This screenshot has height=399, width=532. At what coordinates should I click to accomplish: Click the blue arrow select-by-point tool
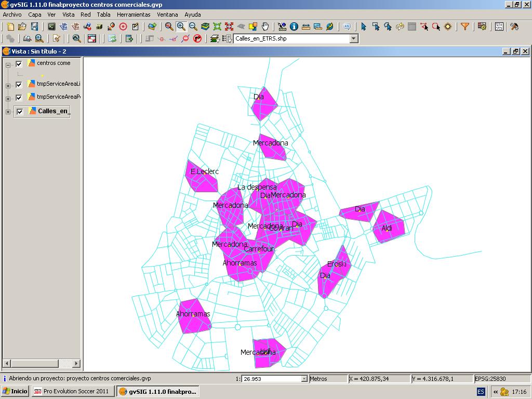click(x=364, y=26)
